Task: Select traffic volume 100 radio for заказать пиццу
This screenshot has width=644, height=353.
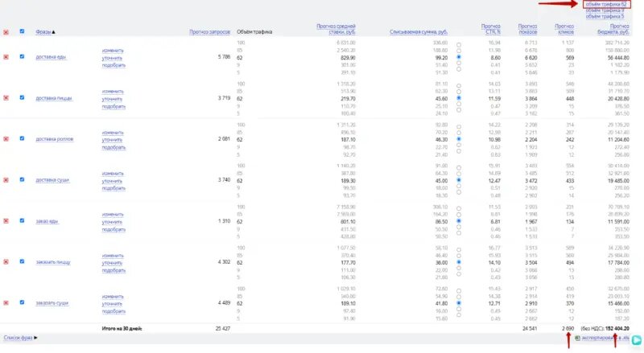Action: tap(458, 250)
